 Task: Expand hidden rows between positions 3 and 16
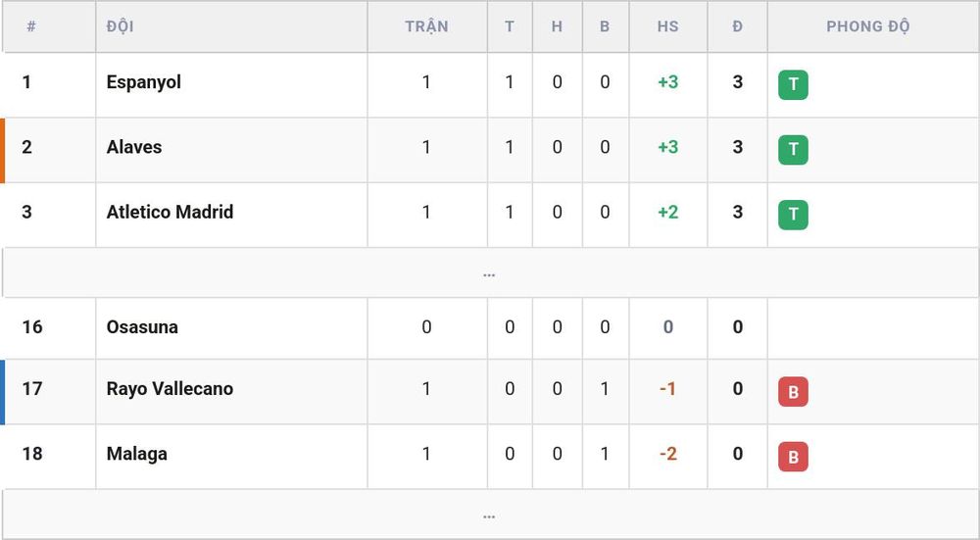click(x=490, y=273)
